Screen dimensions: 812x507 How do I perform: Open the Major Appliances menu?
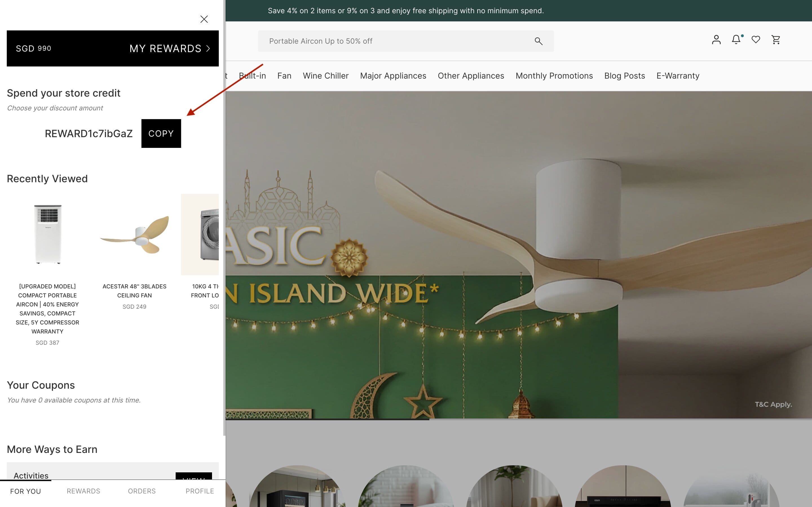393,76
